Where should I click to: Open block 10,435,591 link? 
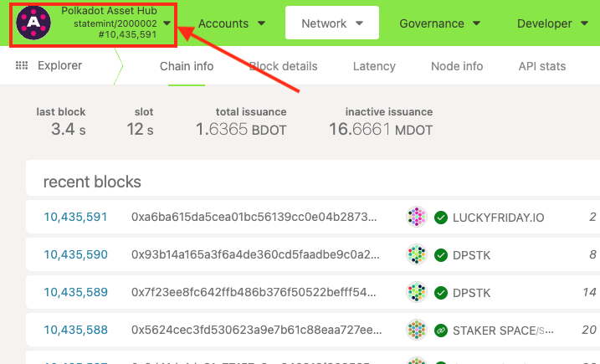pos(75,217)
